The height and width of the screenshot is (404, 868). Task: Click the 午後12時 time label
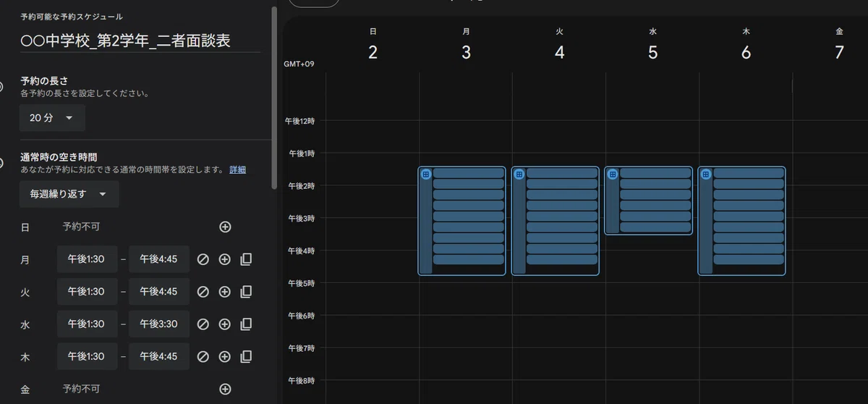point(299,120)
